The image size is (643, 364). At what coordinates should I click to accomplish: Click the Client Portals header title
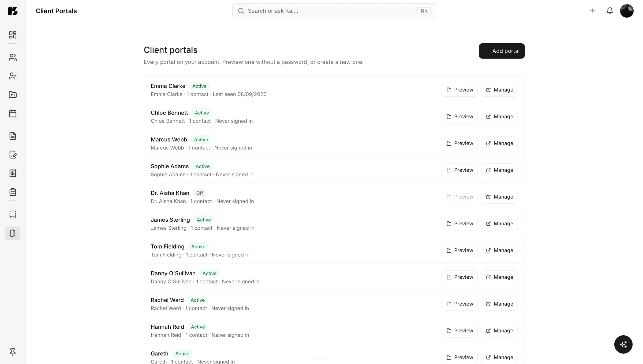(56, 11)
